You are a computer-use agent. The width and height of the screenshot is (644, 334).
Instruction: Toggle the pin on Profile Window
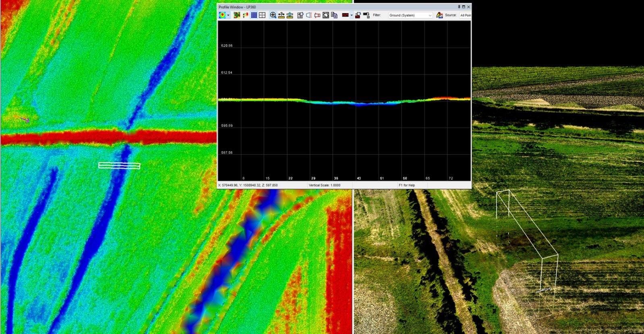tap(459, 7)
